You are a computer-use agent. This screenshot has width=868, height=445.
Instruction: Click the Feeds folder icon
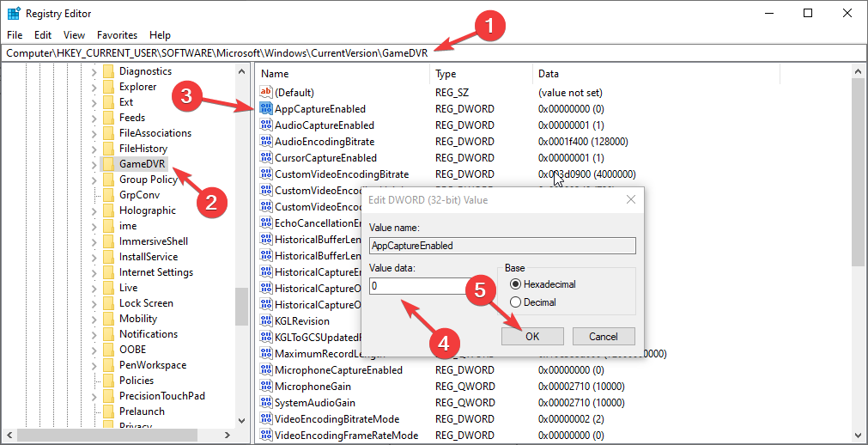coord(108,118)
